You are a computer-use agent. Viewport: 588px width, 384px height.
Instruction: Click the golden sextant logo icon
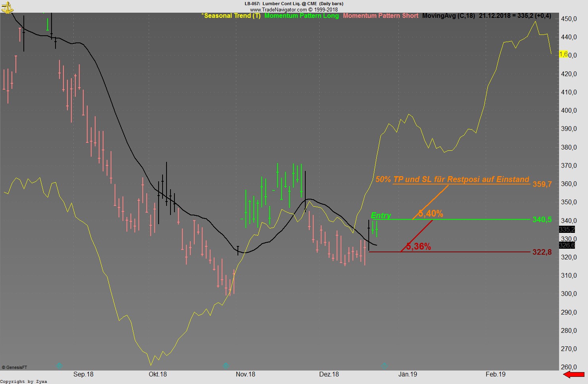[7, 7]
